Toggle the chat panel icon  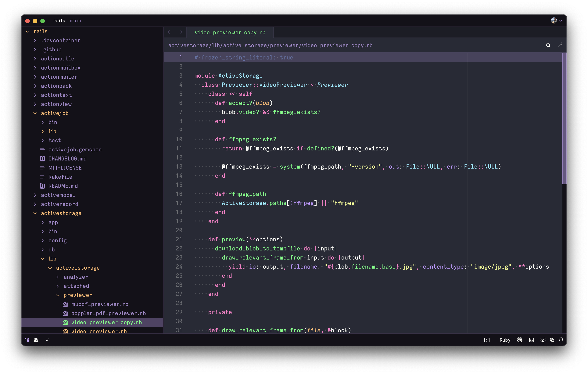(x=552, y=340)
